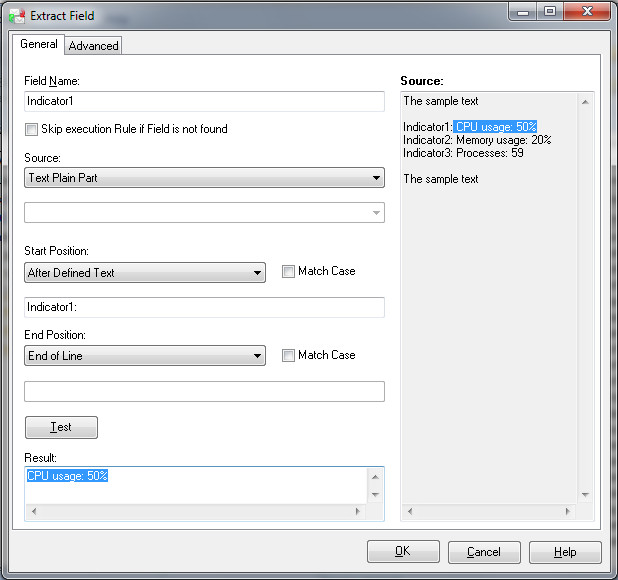Open the After Defined Text start position dropdown

145,273
